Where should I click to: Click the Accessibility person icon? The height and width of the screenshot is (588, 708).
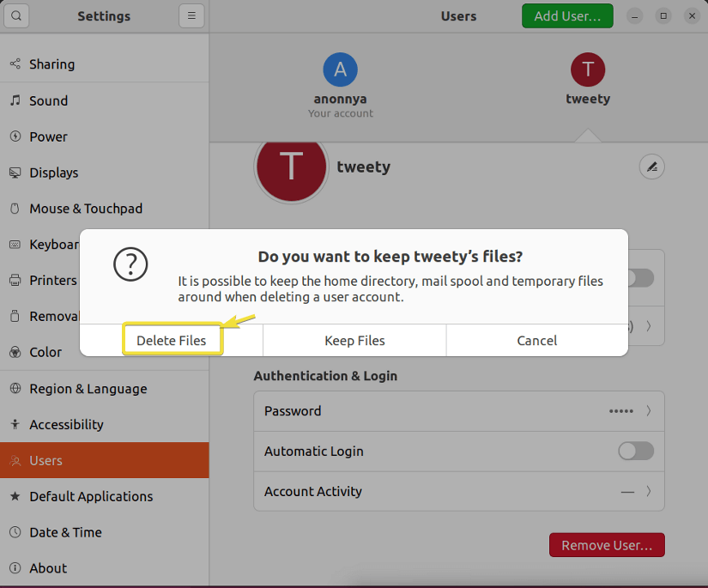point(15,424)
